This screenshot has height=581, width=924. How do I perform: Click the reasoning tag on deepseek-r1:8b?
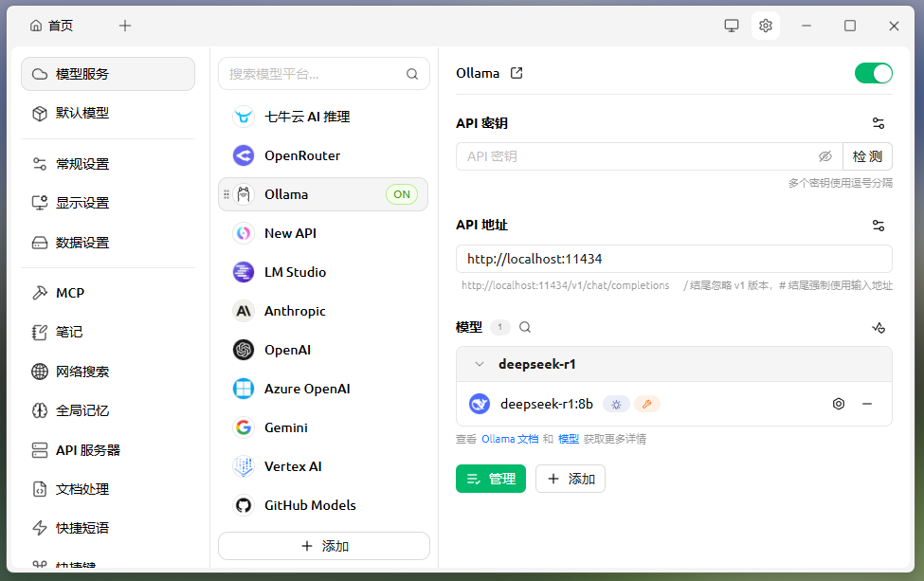tap(616, 404)
